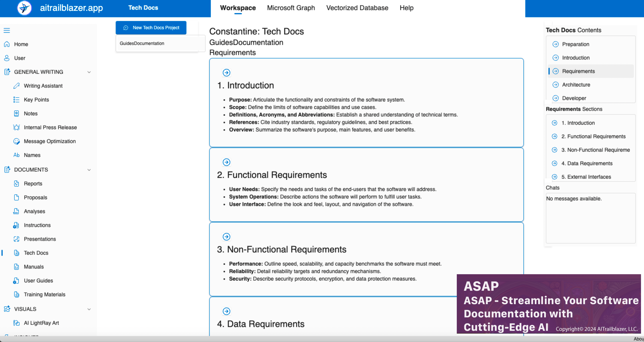
Task: Open Writing Assistant pencil icon item
Action: click(x=16, y=86)
